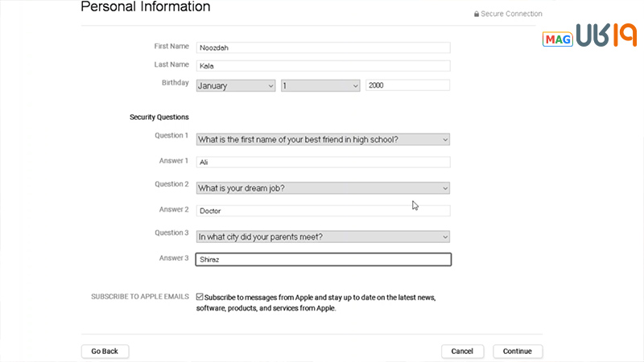Open the Question 1 security question dropdown
Image resolution: width=644 pixels, height=362 pixels.
coord(323,139)
